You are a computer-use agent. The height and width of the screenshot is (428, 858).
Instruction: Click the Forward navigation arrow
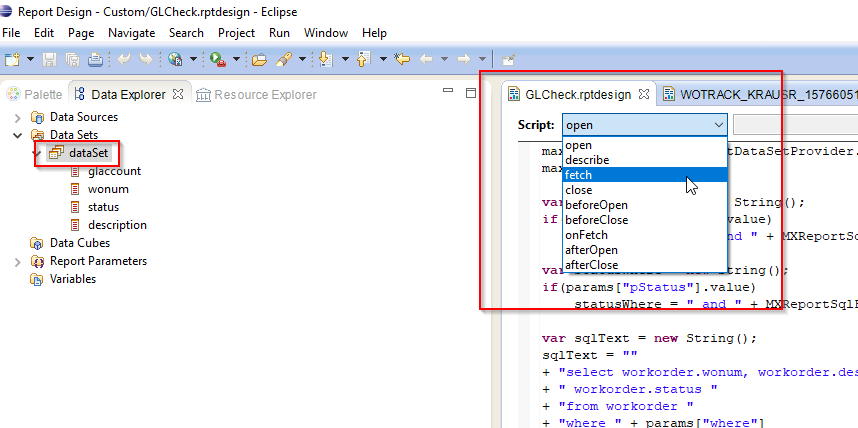click(463, 59)
